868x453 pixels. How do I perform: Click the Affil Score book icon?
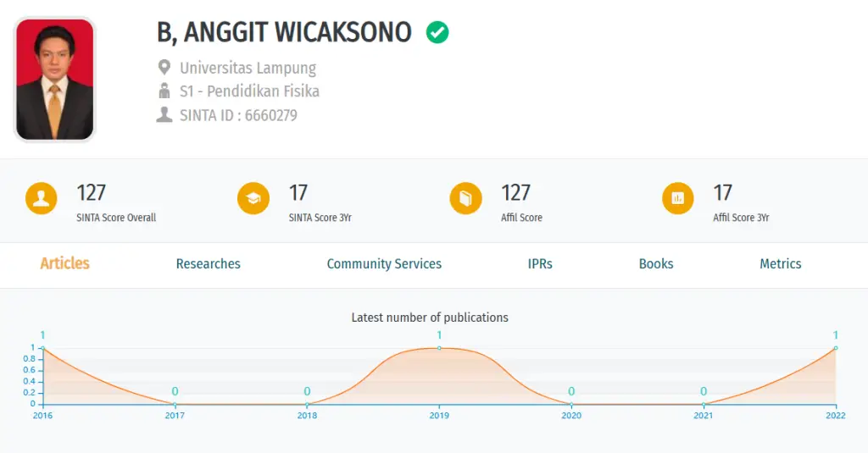click(465, 198)
